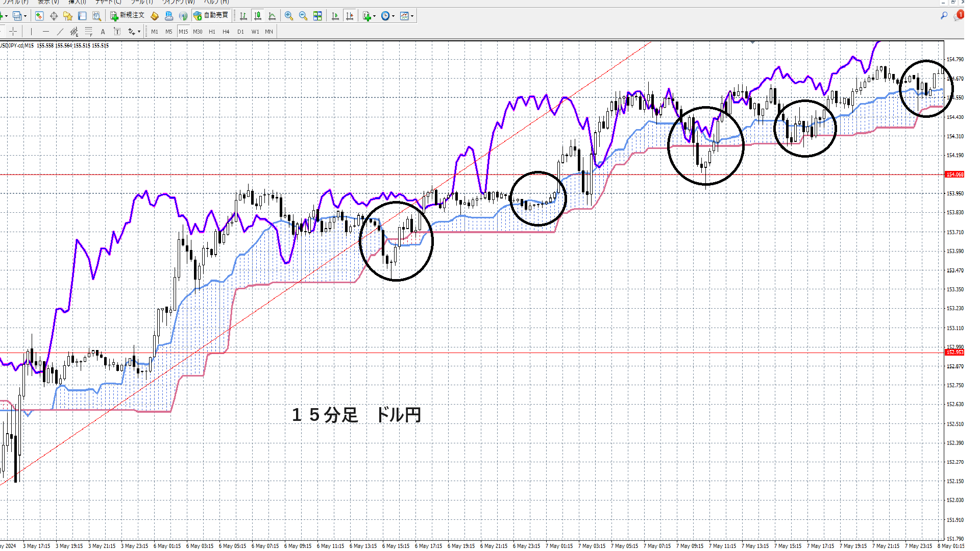Click the 新規注文 new order button
This screenshot has width=980, height=551.
click(x=128, y=16)
